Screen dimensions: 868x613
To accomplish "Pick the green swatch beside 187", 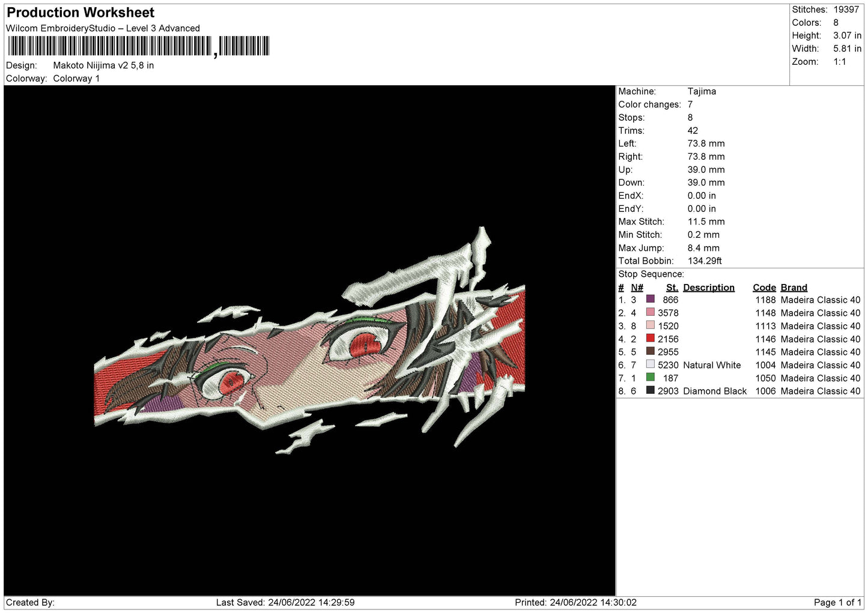I will click(x=650, y=377).
